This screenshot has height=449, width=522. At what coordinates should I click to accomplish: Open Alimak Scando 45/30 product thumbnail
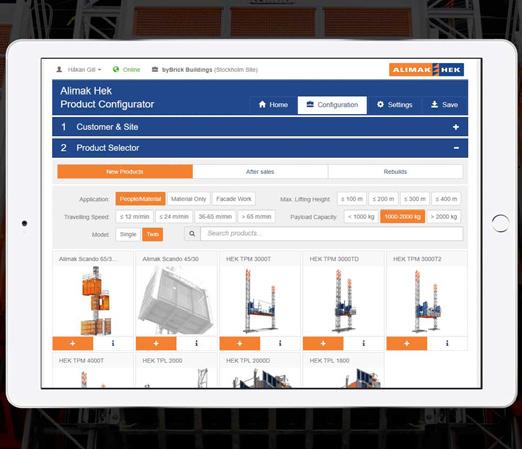(x=176, y=301)
